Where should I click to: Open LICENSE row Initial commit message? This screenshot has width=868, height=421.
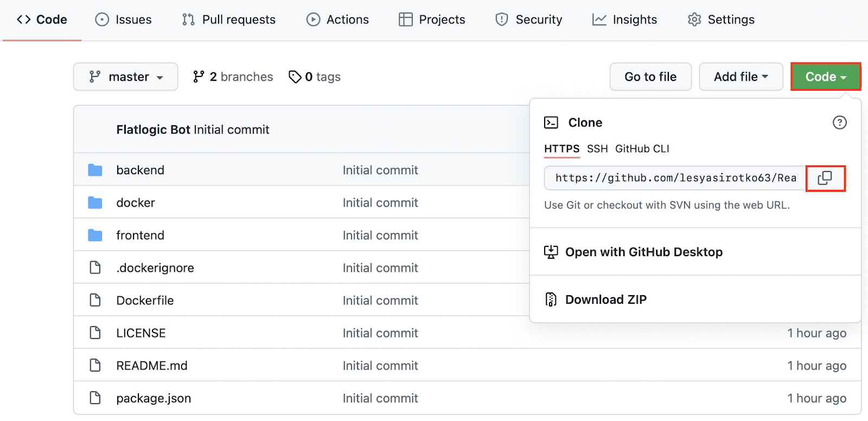pos(380,333)
